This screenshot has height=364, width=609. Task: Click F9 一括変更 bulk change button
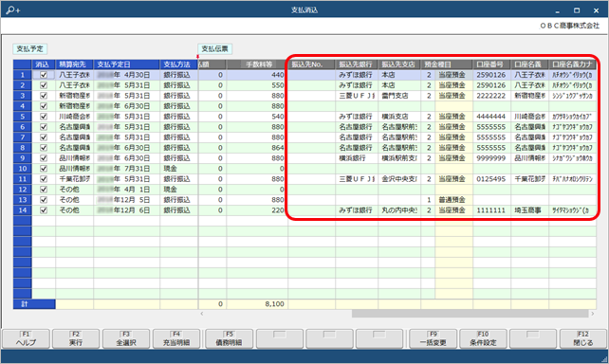click(x=434, y=338)
